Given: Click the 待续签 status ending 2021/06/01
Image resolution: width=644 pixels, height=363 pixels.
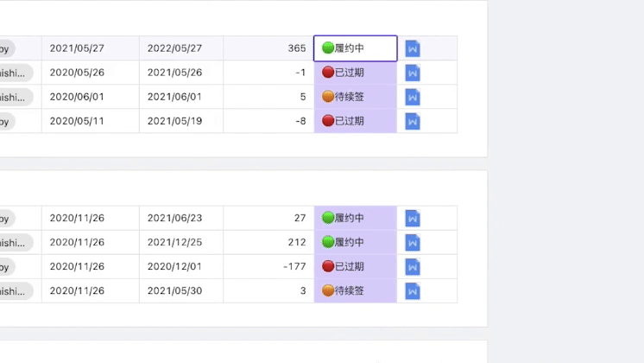Looking at the screenshot, I should click(x=355, y=97).
